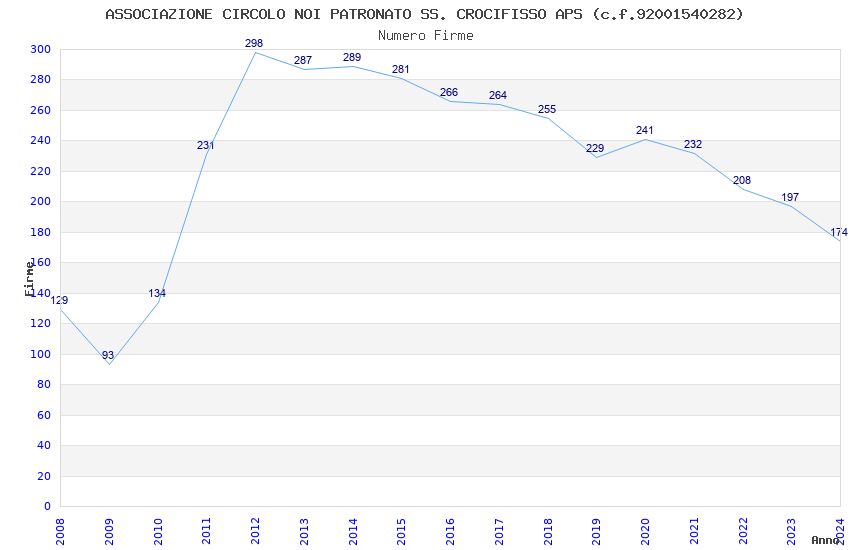
Task: Click the x-axis year 2011
Action: 207,531
